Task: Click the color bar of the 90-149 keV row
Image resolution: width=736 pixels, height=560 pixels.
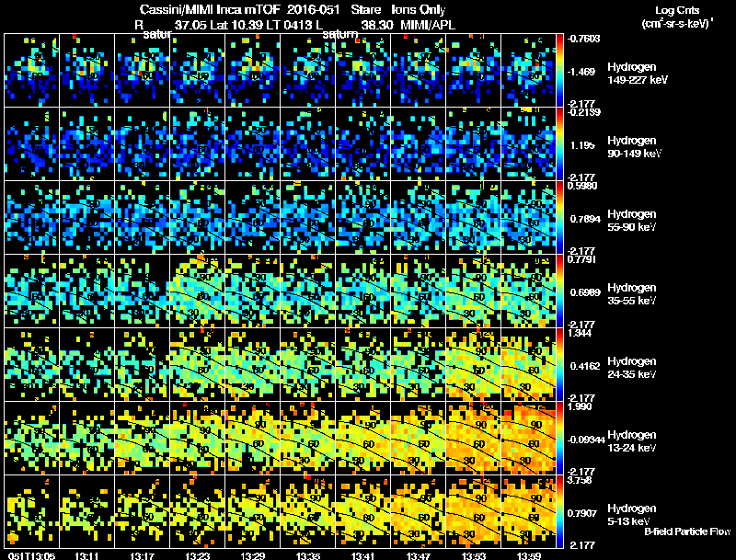Action: tap(560, 143)
